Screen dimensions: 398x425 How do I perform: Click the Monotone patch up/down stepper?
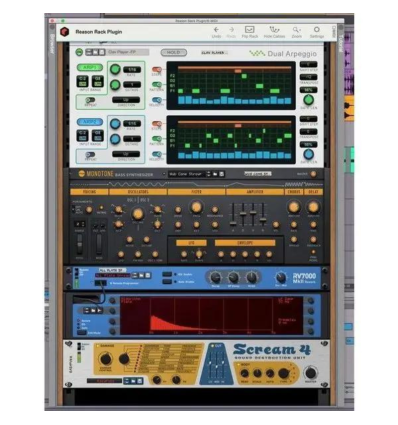coord(209,174)
